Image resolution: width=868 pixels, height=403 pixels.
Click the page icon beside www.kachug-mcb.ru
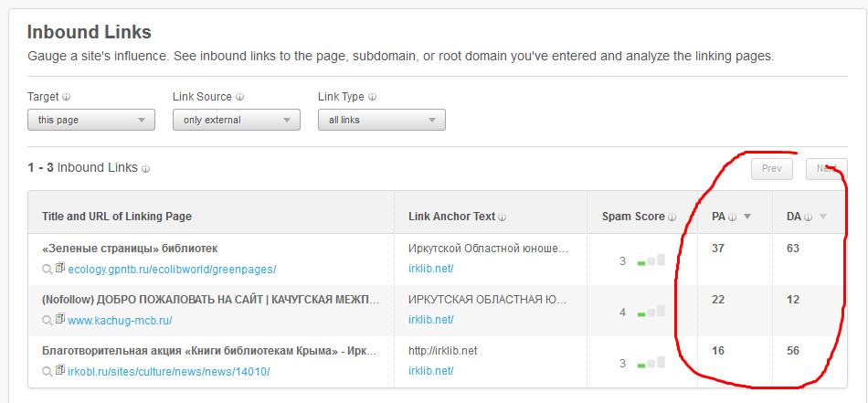click(60, 320)
